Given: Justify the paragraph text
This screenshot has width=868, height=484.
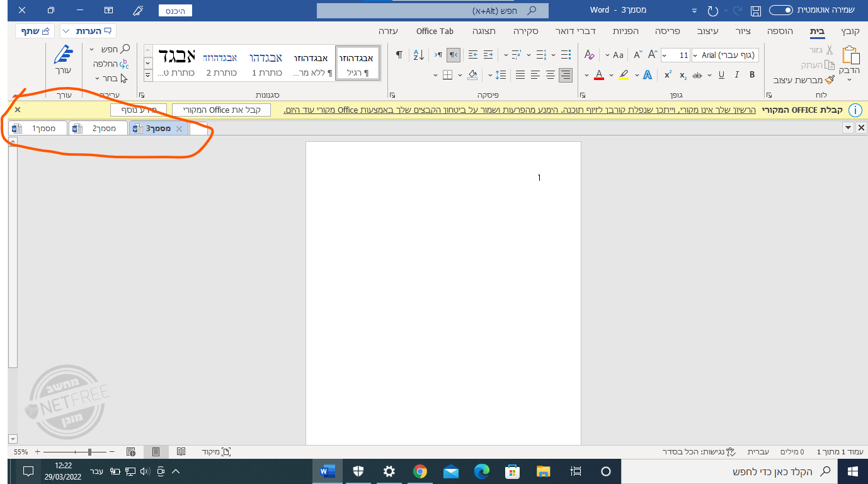Looking at the screenshot, I should click(x=520, y=75).
